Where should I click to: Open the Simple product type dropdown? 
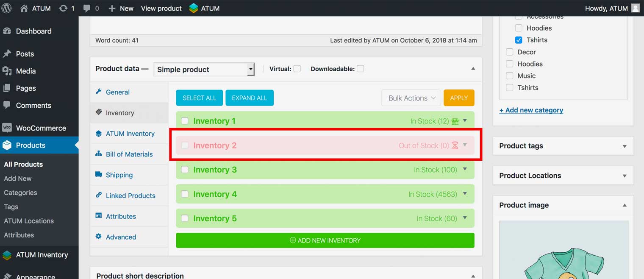tap(204, 69)
